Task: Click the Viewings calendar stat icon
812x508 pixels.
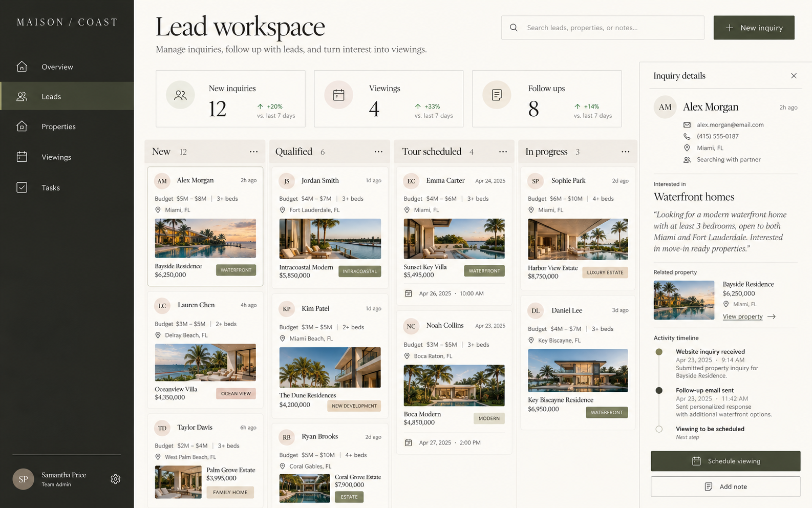Action: coord(338,95)
